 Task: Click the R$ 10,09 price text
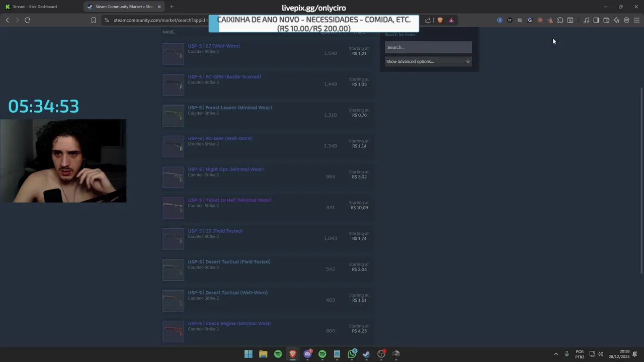(x=359, y=208)
